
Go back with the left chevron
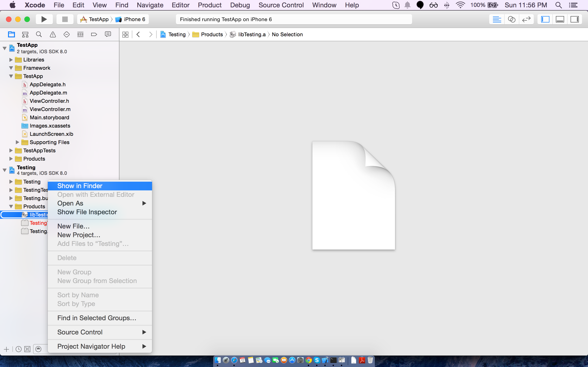pos(138,34)
